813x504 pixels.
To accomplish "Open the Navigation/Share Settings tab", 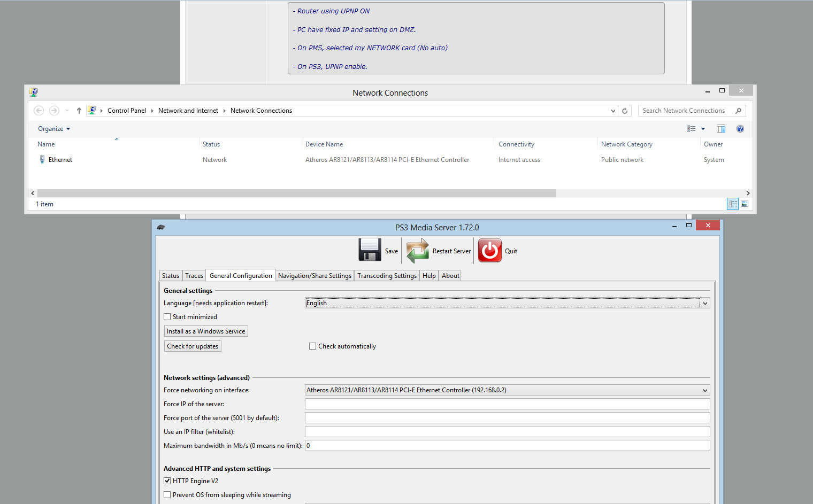I will (x=315, y=276).
